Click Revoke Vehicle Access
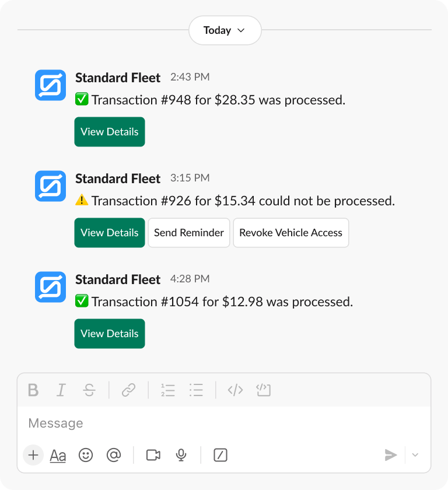Screen dimensions: 448x490 [x=290, y=233]
